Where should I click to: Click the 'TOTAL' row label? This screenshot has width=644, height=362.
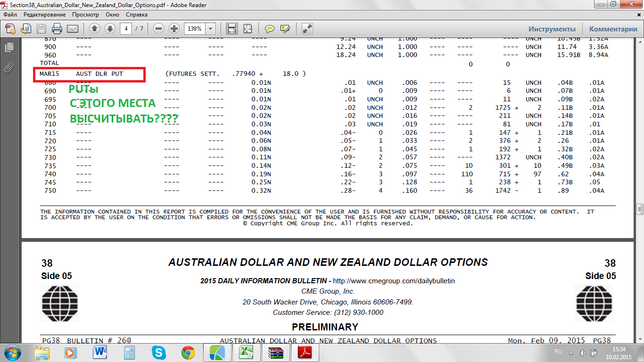(x=50, y=63)
